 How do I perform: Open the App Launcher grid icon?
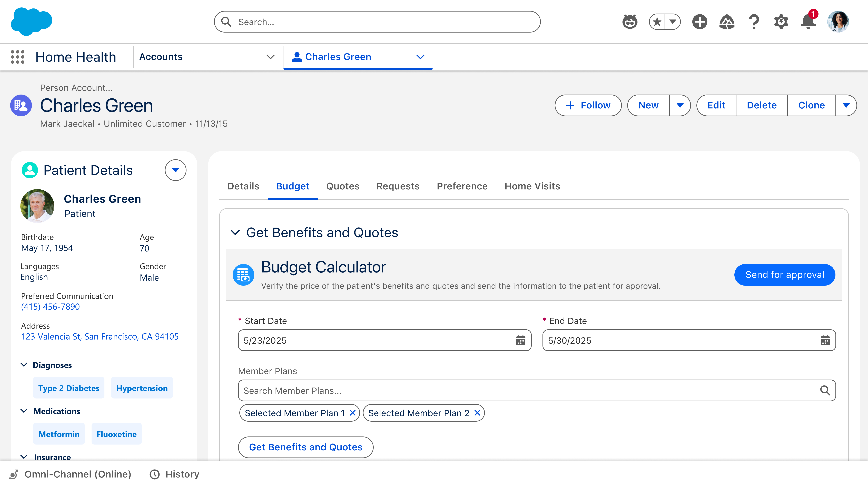coord(17,57)
